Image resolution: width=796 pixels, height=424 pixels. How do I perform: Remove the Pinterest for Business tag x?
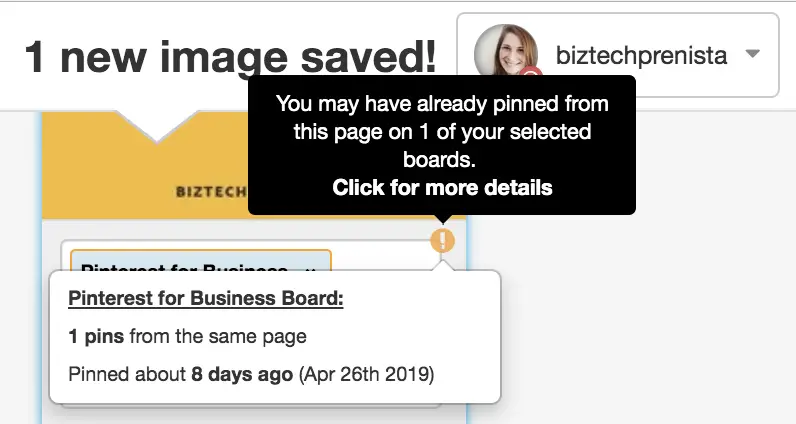[311, 269]
